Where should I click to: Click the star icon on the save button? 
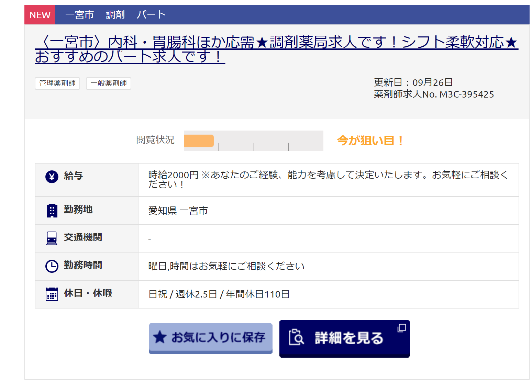[x=160, y=337]
